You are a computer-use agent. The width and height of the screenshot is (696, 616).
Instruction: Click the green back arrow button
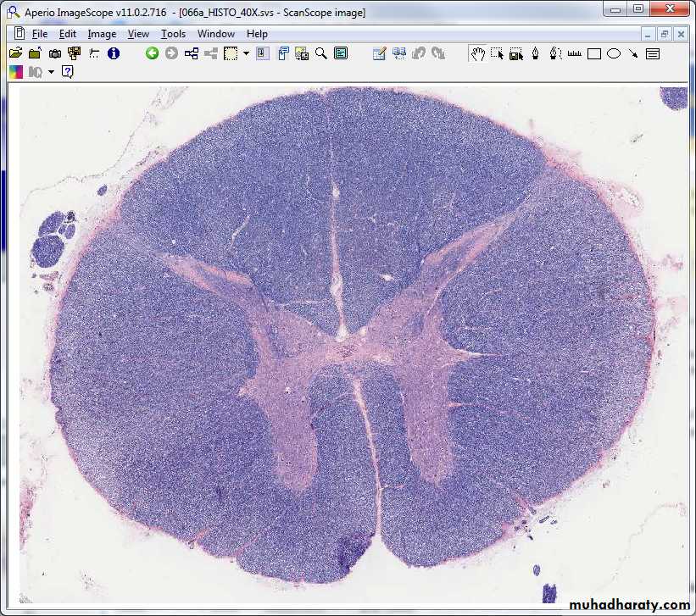(x=152, y=53)
